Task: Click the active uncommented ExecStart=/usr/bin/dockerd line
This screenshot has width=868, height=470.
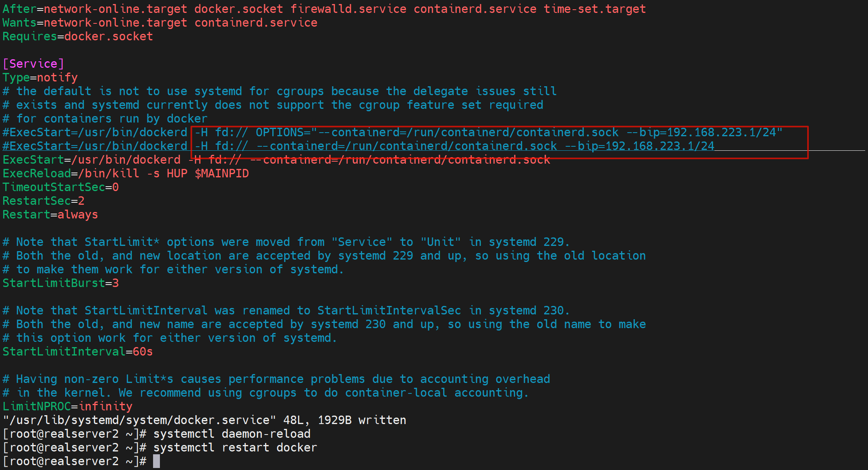Action: point(276,160)
